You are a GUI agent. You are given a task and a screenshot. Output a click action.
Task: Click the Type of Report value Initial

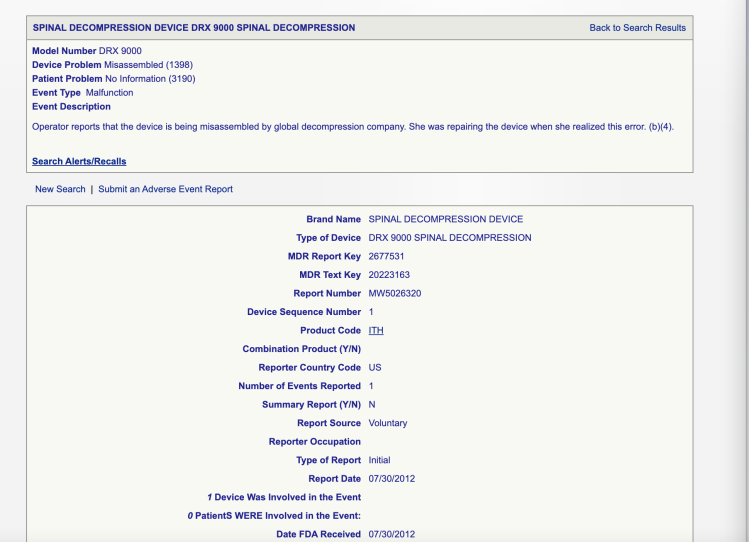[378, 460]
